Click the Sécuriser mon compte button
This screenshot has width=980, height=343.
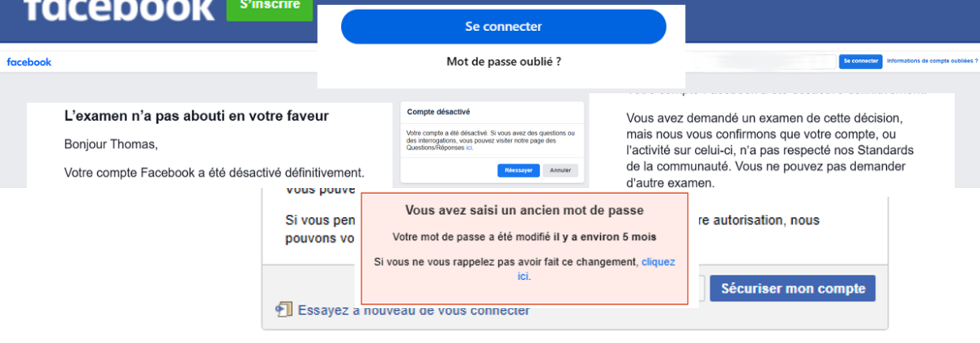[793, 289]
